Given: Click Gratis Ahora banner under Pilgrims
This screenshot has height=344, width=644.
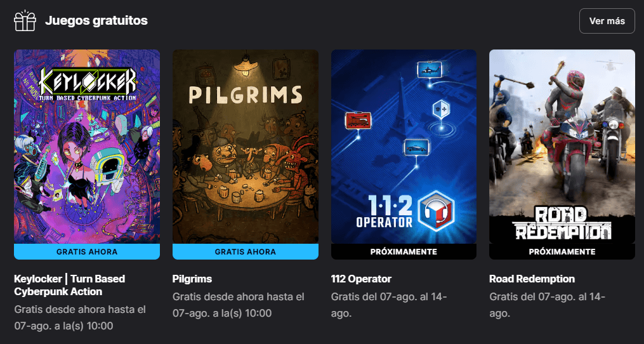Looking at the screenshot, I should [x=245, y=251].
